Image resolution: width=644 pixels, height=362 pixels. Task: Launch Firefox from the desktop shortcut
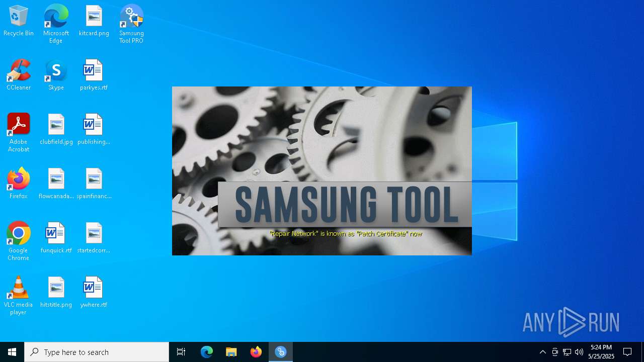[x=19, y=184]
